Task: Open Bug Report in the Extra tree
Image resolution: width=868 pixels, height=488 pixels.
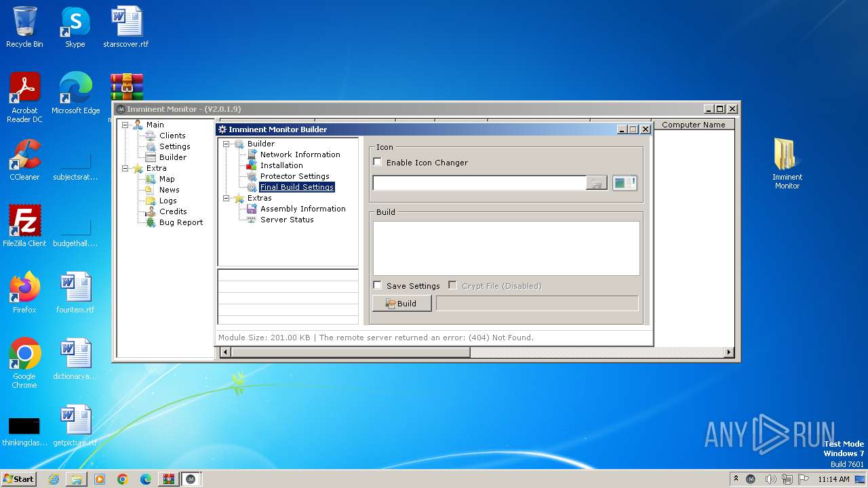Action: 180,222
